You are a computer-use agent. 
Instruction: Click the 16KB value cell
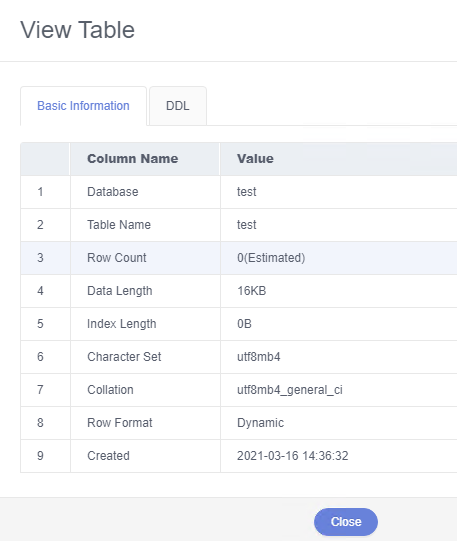tap(339, 291)
